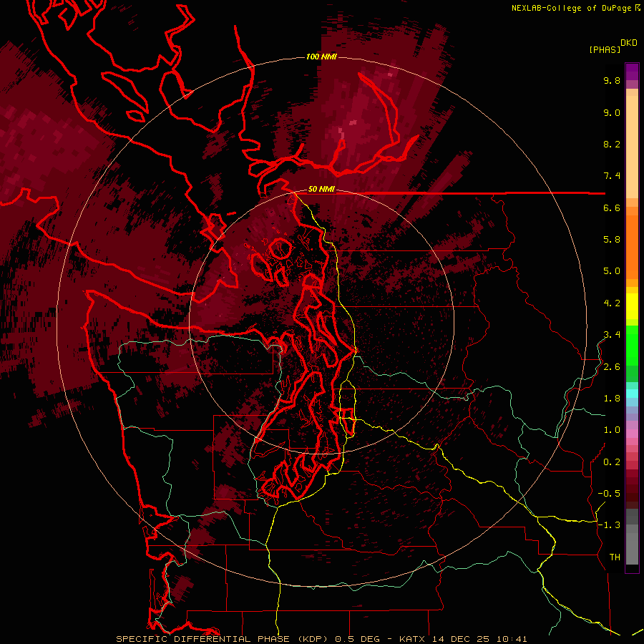Click the -0.5 scale value
This screenshot has height=644, width=644.
pos(609,494)
